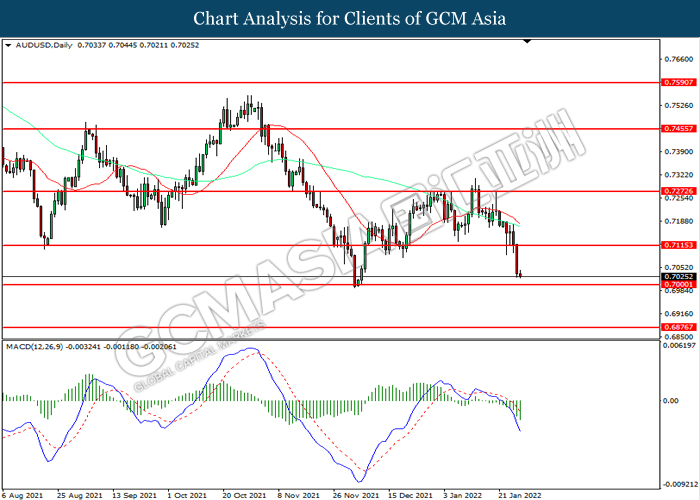Click the 0.73900 price axis value

click(679, 152)
